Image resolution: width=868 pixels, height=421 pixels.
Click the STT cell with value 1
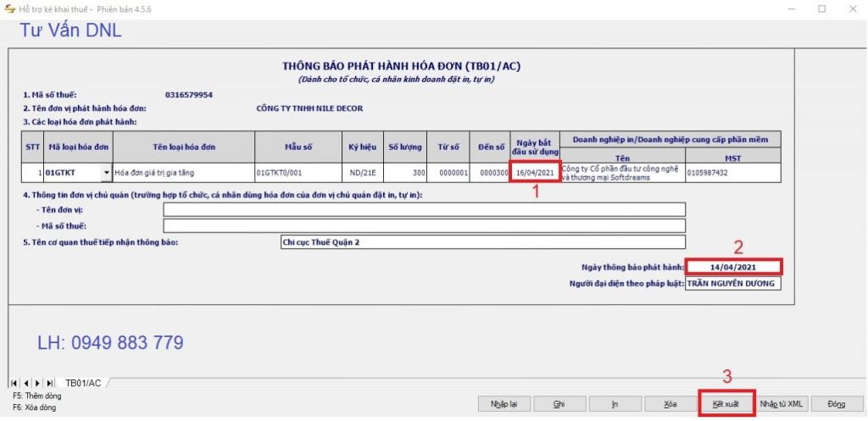click(x=33, y=173)
